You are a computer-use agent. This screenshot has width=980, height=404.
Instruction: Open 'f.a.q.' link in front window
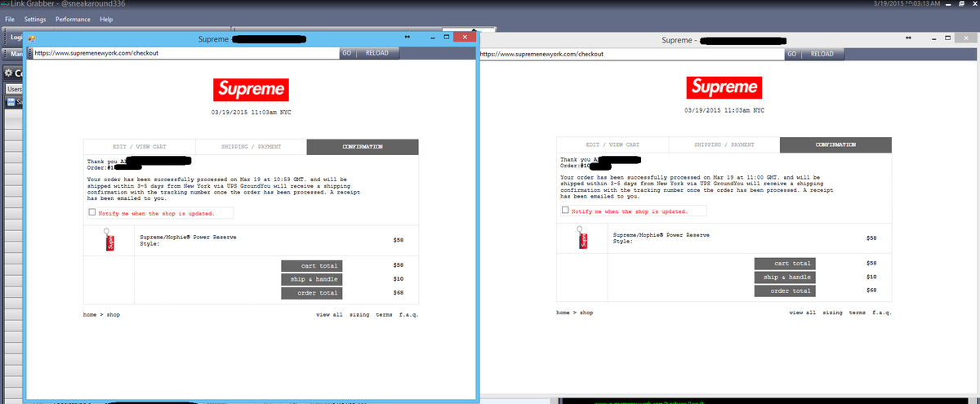point(408,314)
